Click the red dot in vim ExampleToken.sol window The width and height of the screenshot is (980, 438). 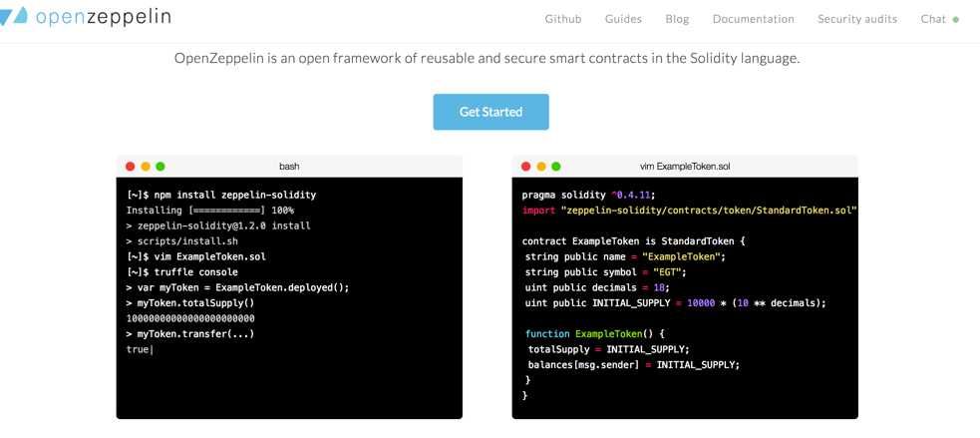[525, 167]
